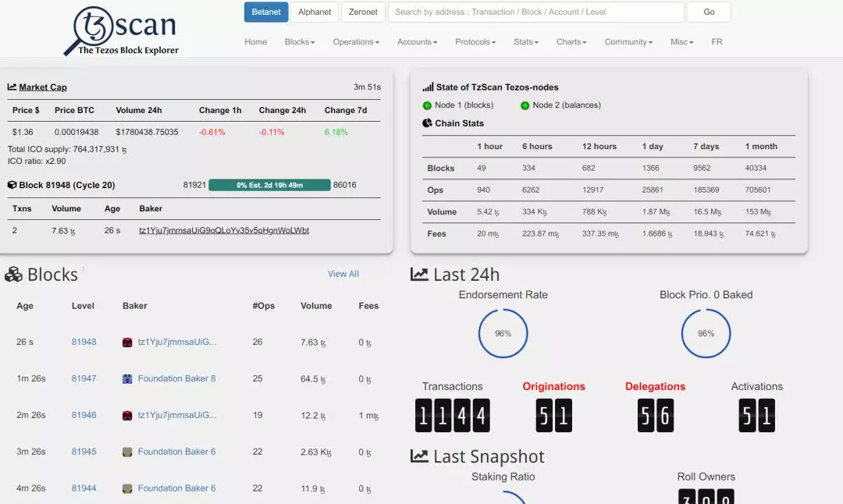Open block level 81946
Image resolution: width=843 pixels, height=504 pixels.
[84, 415]
